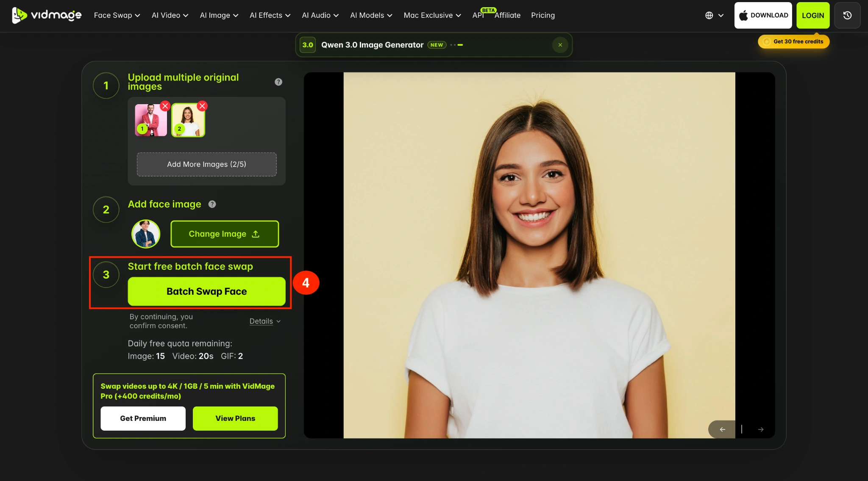The height and width of the screenshot is (481, 868).
Task: Click the VidMage logo
Action: (x=47, y=15)
